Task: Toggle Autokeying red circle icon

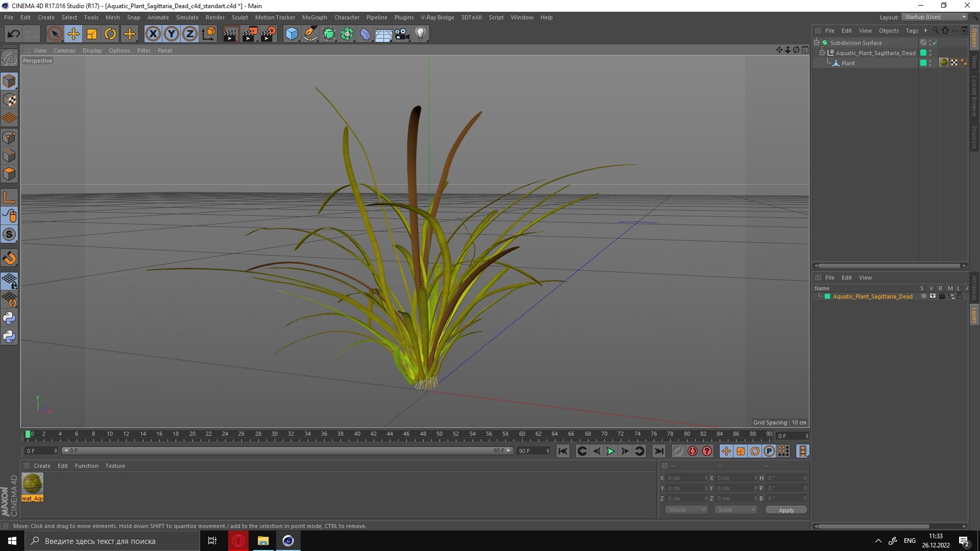Action: point(693,451)
